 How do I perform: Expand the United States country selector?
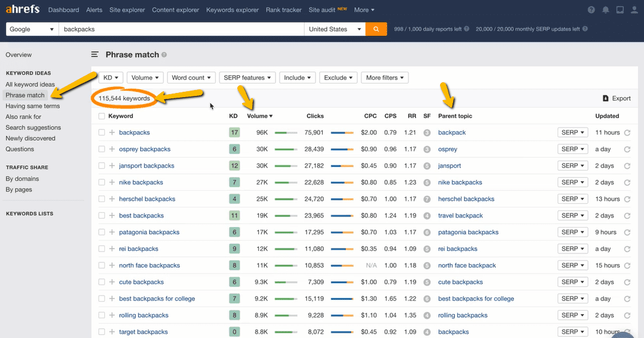(335, 29)
